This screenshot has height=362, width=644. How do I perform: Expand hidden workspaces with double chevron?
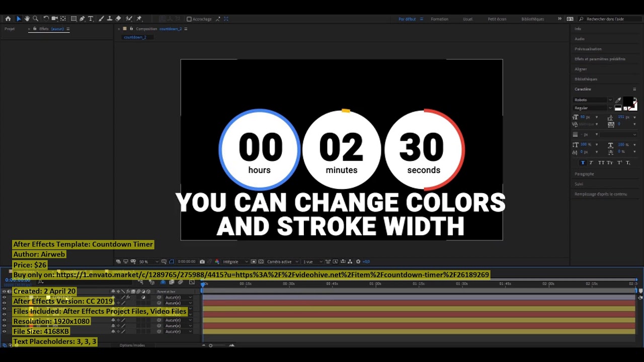tap(559, 19)
